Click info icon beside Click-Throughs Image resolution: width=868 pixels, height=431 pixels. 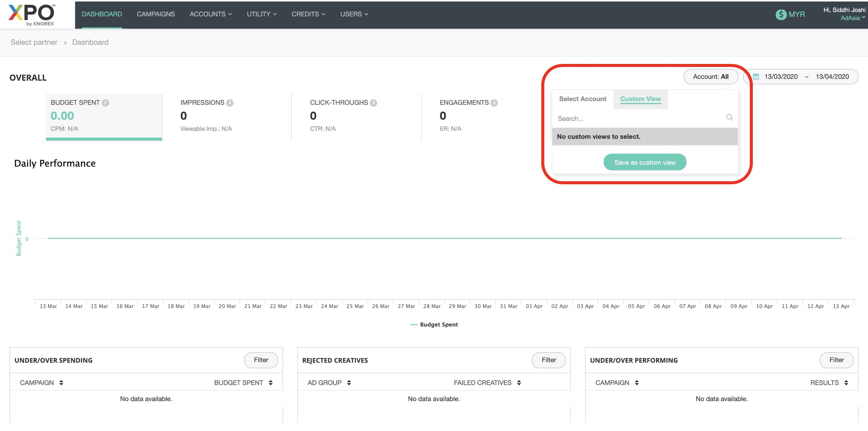pos(373,103)
